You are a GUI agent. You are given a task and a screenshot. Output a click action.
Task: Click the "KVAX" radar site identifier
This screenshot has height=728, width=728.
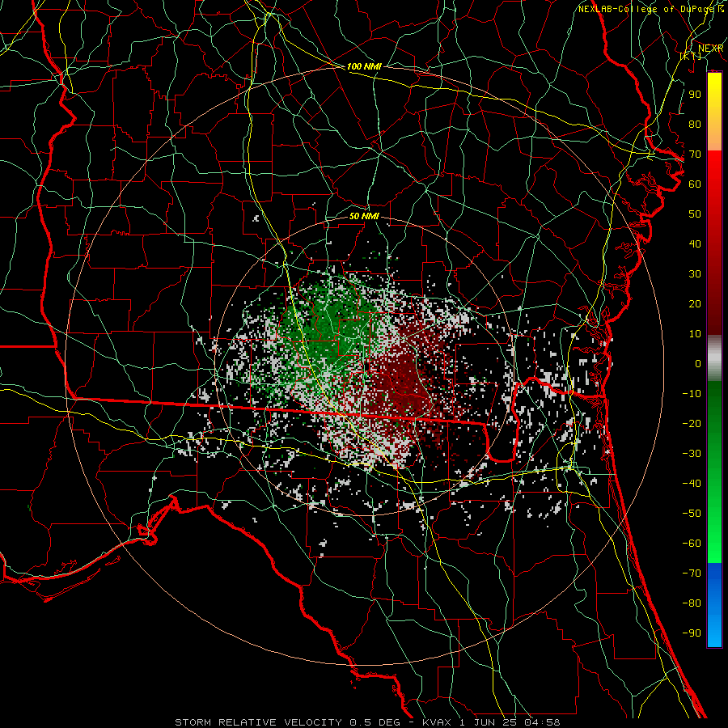(437, 722)
